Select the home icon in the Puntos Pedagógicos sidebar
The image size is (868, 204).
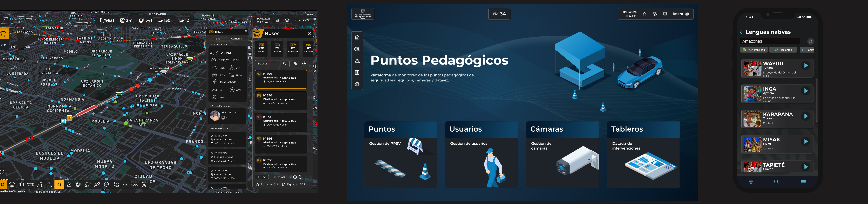(357, 38)
